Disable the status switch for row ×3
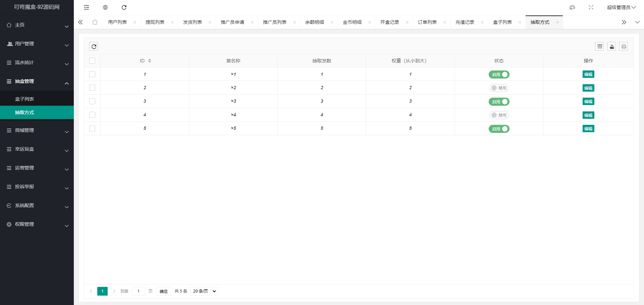This screenshot has width=644, height=305. [499, 102]
